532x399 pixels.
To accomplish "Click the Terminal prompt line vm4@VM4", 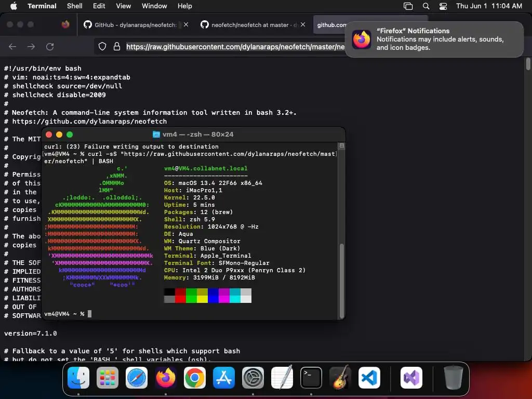I will point(68,314).
